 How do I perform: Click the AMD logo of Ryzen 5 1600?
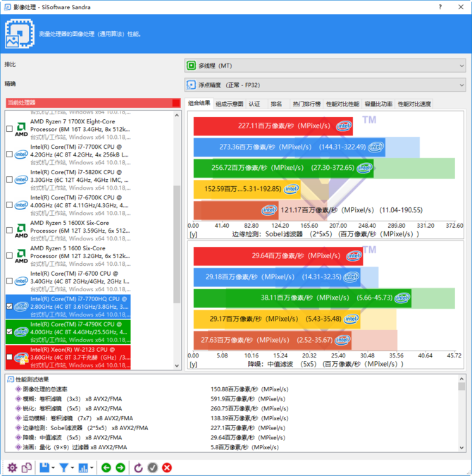tap(21, 256)
